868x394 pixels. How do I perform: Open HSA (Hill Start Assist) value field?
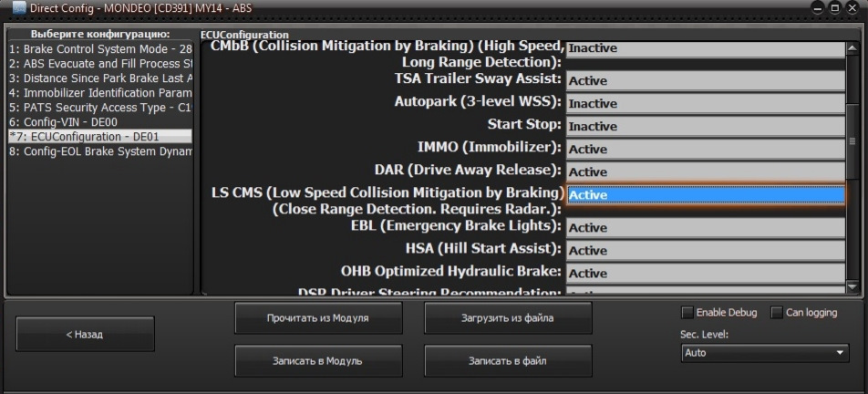[706, 250]
